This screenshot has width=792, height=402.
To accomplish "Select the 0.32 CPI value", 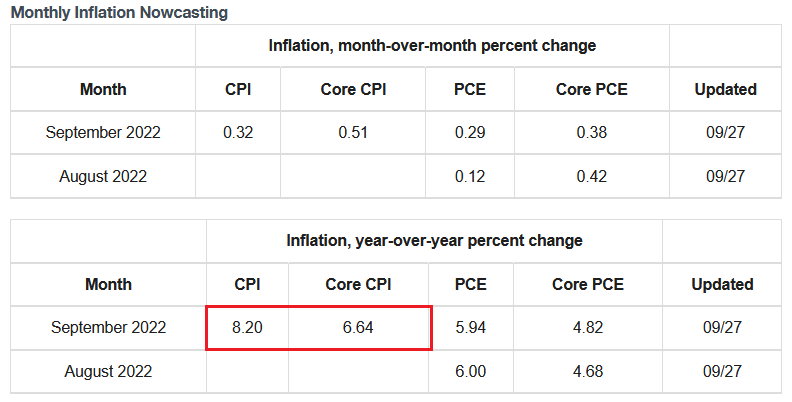I will coord(238,132).
